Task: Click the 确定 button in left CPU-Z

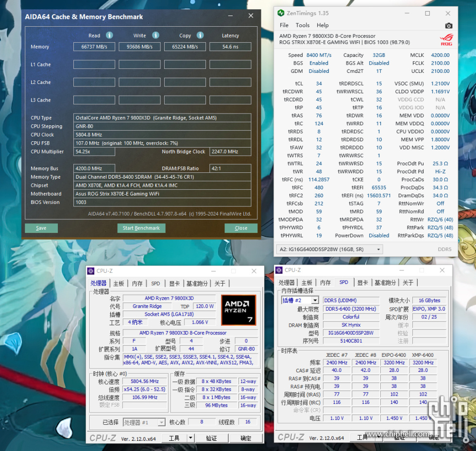Action: (x=246, y=438)
